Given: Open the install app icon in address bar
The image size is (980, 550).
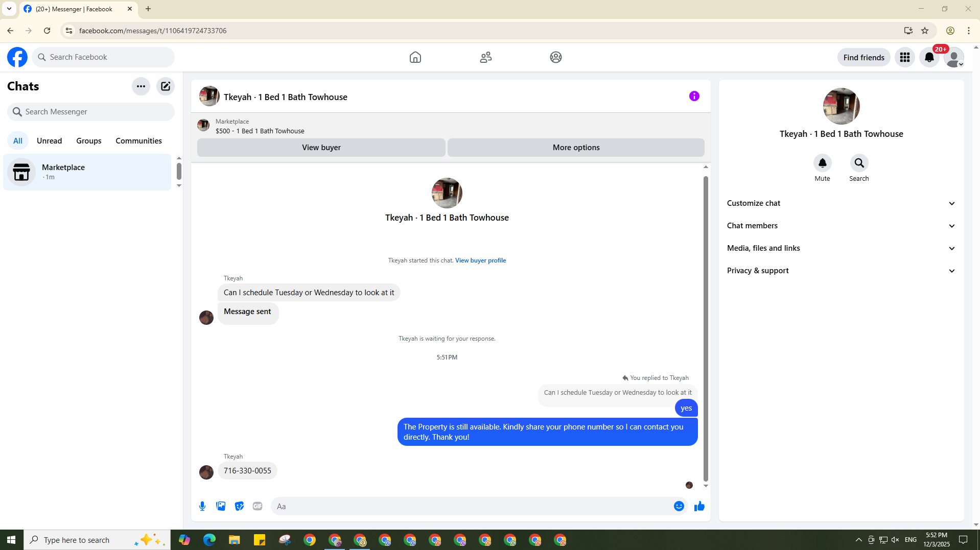Looking at the screenshot, I should click(x=908, y=31).
